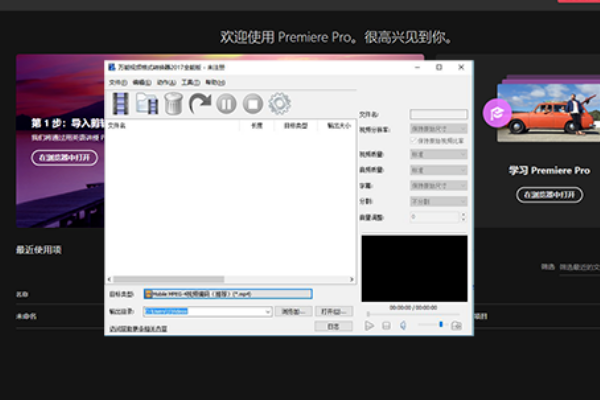Click the 输出大小 output size column header
Image resolution: width=600 pixels, height=400 pixels.
337,126
